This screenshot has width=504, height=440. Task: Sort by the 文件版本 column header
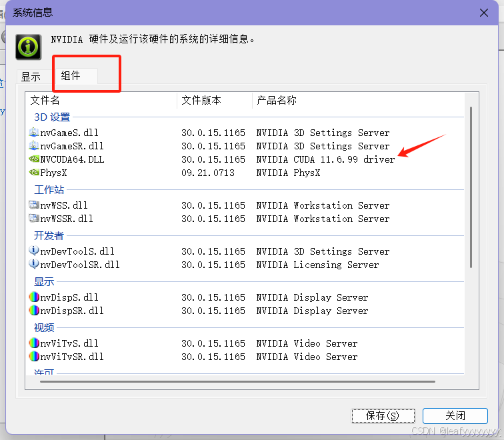215,100
